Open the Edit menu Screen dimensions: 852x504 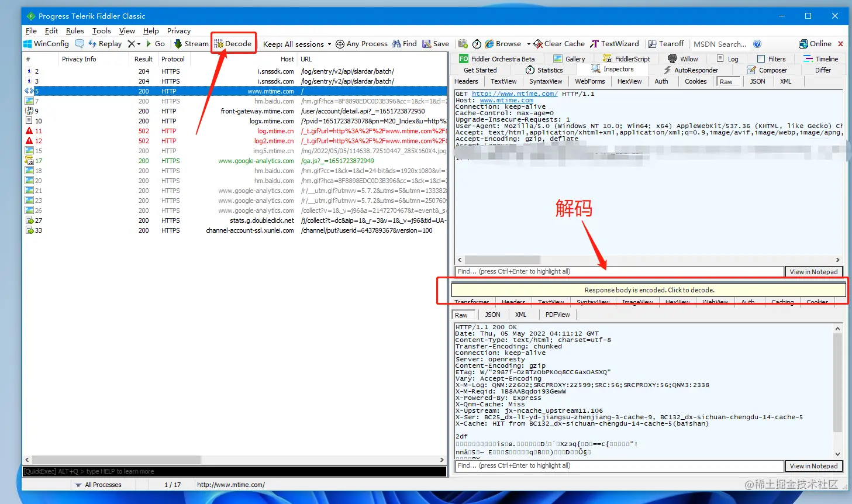pos(51,31)
